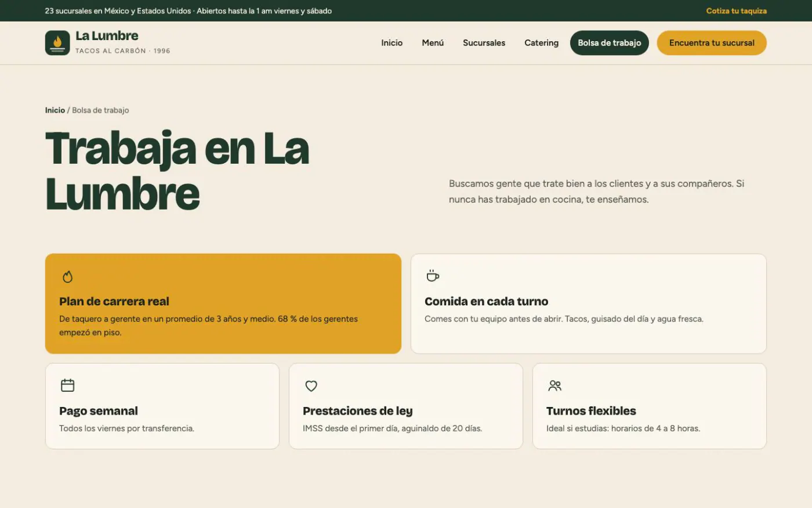Click the flame icon in Plan de carrera card

pos(68,277)
